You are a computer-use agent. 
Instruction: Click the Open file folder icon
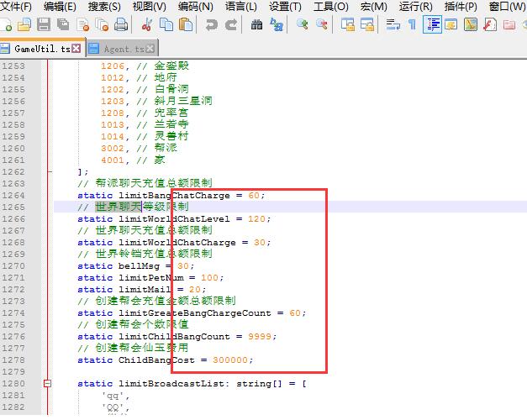tap(24, 25)
